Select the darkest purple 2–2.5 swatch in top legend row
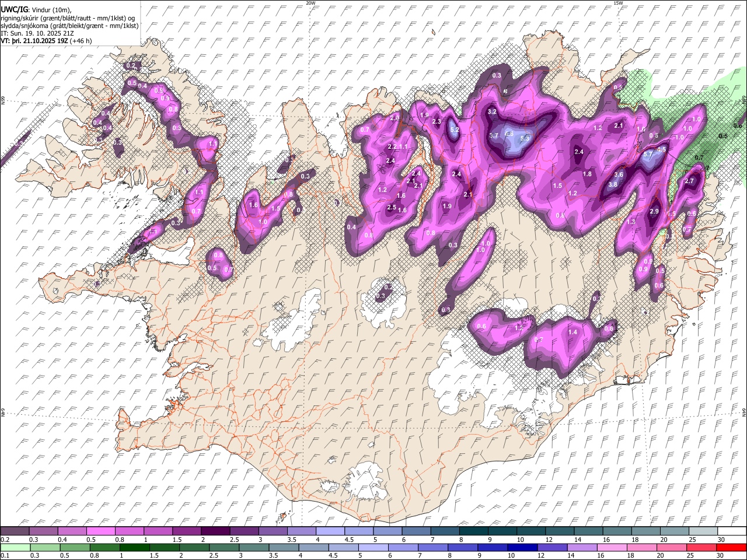This screenshot has height=560, width=747. [215, 531]
